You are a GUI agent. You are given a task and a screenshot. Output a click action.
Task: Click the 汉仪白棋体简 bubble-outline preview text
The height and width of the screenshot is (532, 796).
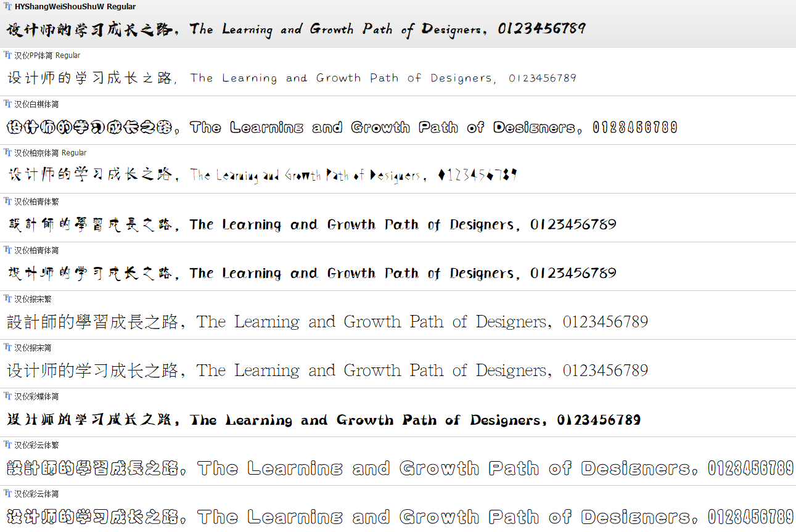coord(342,128)
